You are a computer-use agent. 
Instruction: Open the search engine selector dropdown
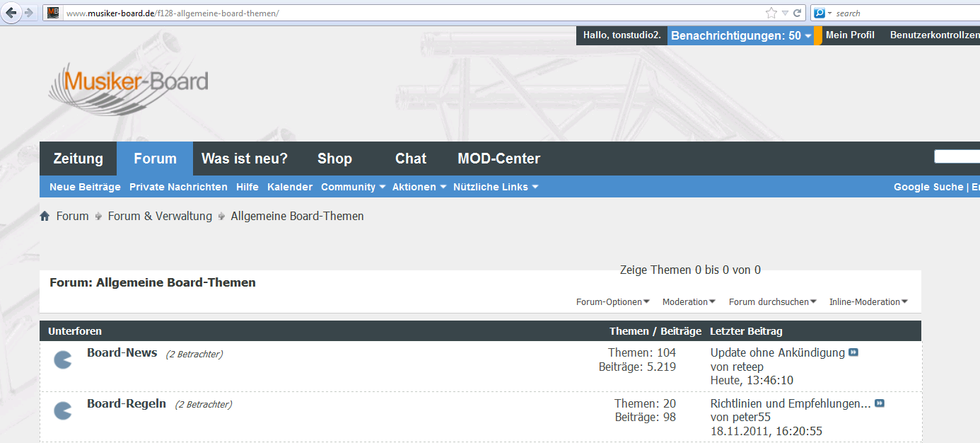pos(829,13)
